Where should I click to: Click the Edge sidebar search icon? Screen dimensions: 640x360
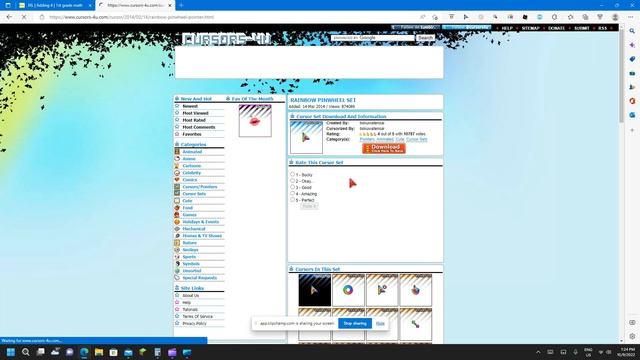click(x=632, y=31)
